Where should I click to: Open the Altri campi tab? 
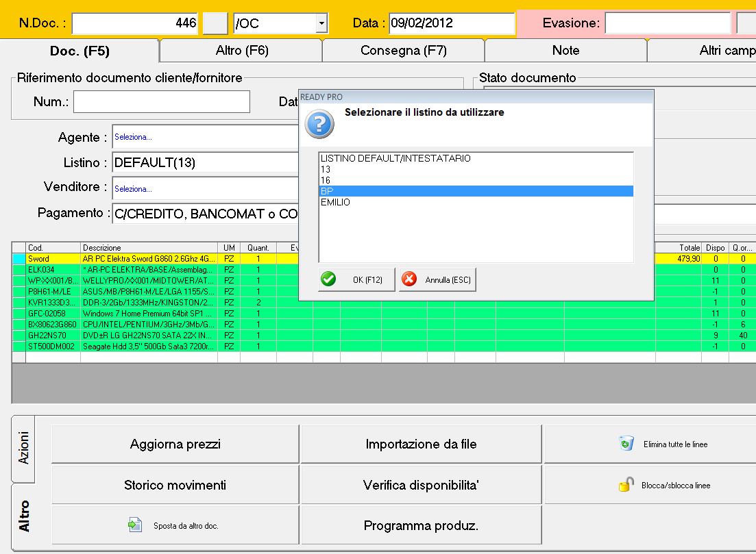tap(702, 50)
